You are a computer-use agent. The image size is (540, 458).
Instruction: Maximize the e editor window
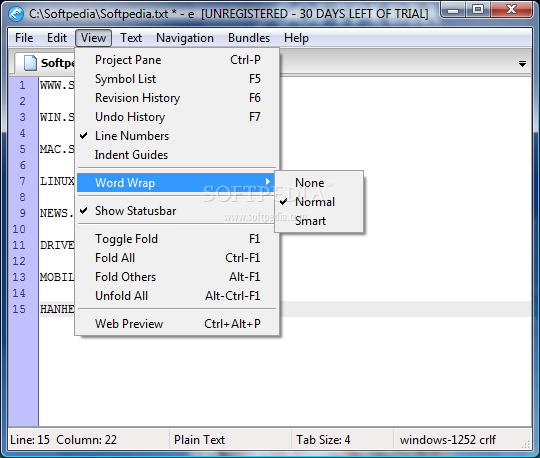478,10
